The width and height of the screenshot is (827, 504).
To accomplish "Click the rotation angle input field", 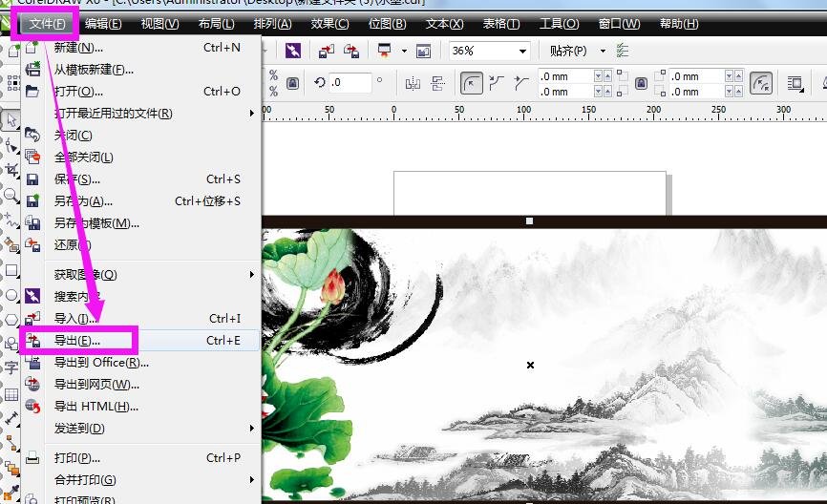I will (355, 84).
